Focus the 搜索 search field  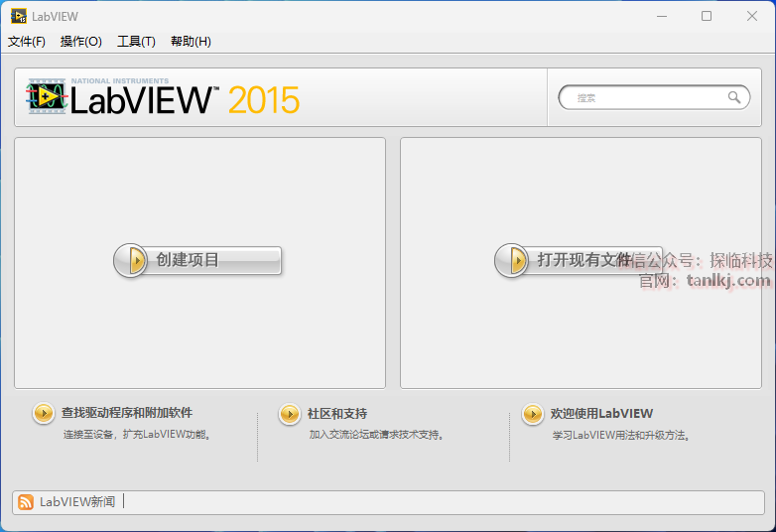click(654, 97)
